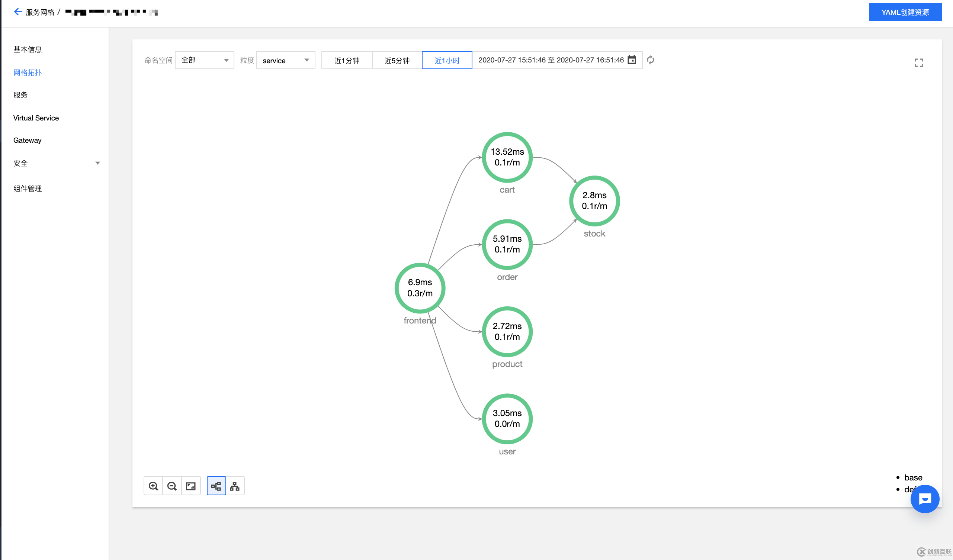Select the frontend service node
This screenshot has width=953, height=560.
point(420,288)
